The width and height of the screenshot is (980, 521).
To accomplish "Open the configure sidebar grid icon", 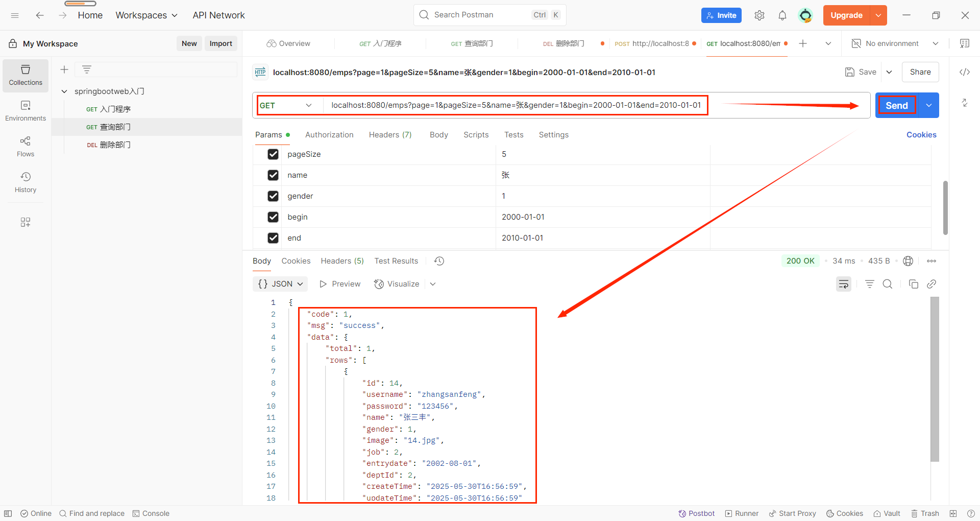I will click(26, 222).
